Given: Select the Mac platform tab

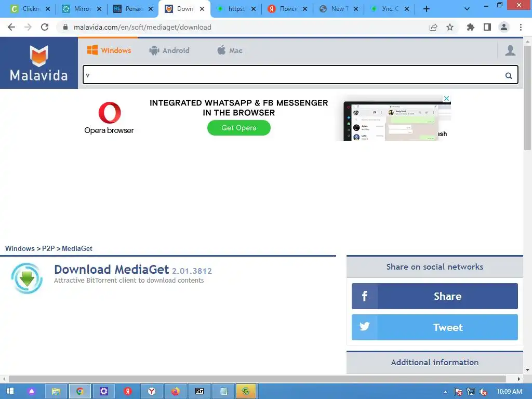Looking at the screenshot, I should (230, 50).
